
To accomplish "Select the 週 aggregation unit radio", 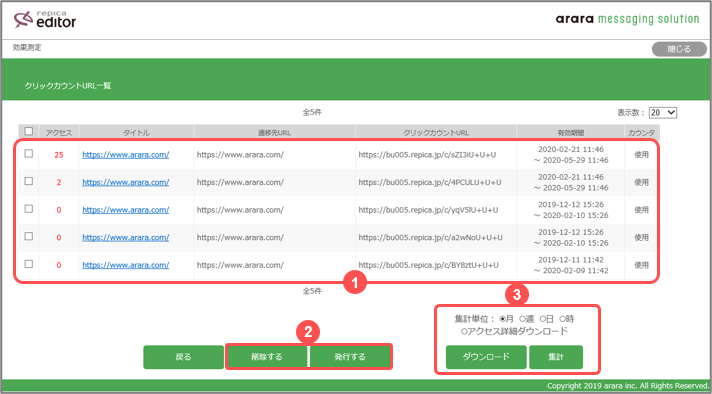I will tap(522, 319).
